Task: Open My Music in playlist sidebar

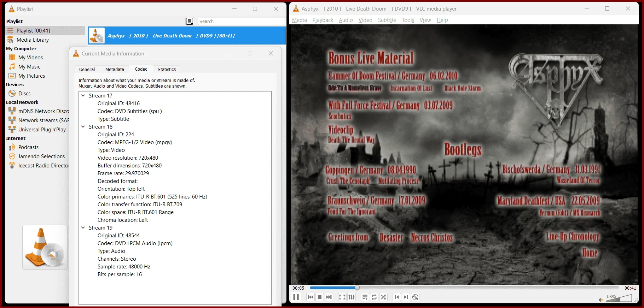Action: (x=29, y=67)
